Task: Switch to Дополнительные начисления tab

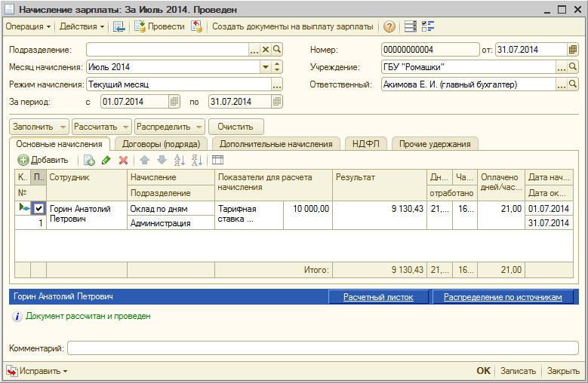Action: point(276,144)
